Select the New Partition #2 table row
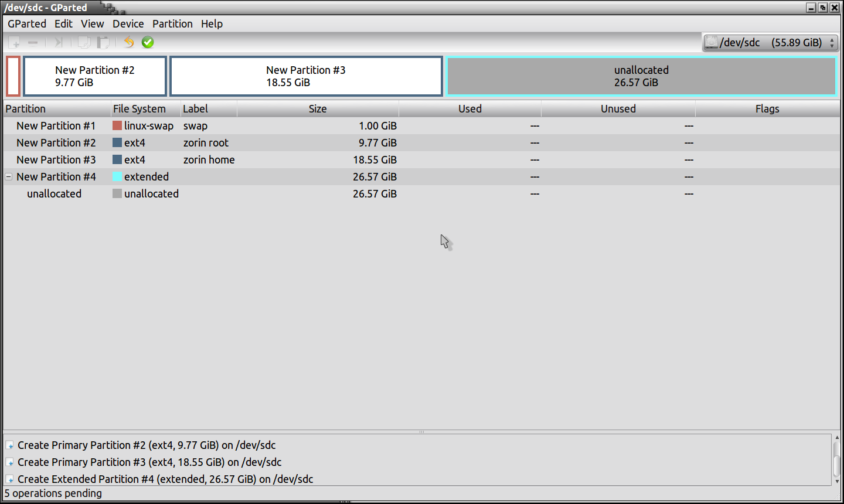The image size is (844, 504). click(x=56, y=142)
